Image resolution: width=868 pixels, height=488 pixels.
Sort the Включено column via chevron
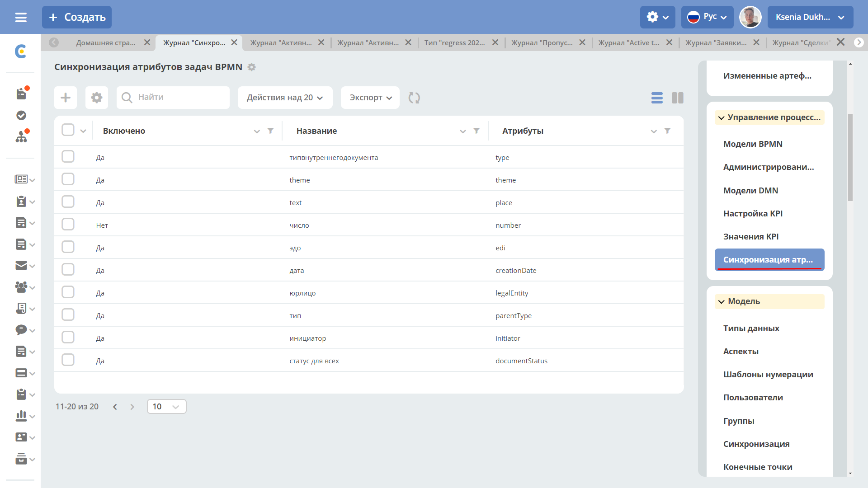point(257,131)
